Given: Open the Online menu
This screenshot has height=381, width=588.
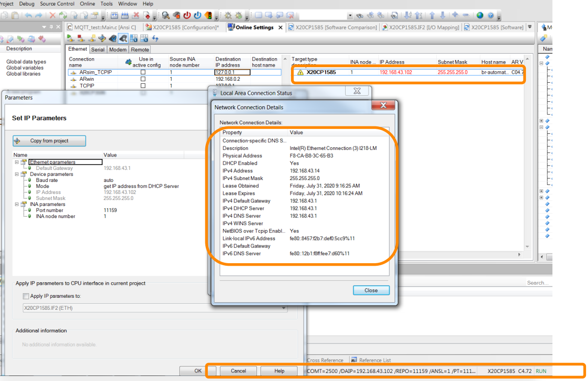Looking at the screenshot, I should 87,4.
